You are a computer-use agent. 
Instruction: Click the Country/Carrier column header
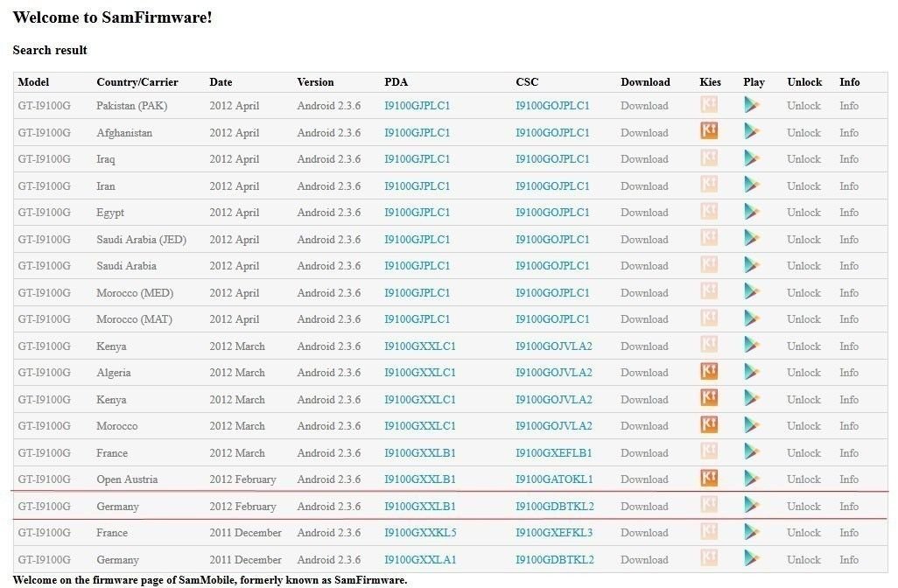point(137,82)
